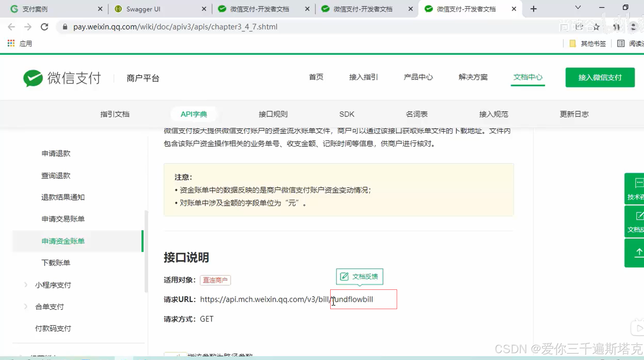Viewport: 644px width, 360px height.
Task: Click the 商户平台 link
Action: (x=143, y=78)
